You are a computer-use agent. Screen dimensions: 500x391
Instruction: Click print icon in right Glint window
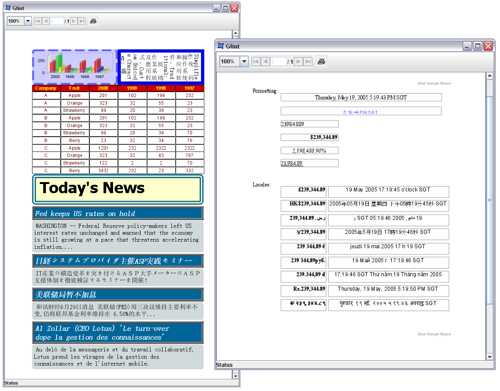click(321, 61)
